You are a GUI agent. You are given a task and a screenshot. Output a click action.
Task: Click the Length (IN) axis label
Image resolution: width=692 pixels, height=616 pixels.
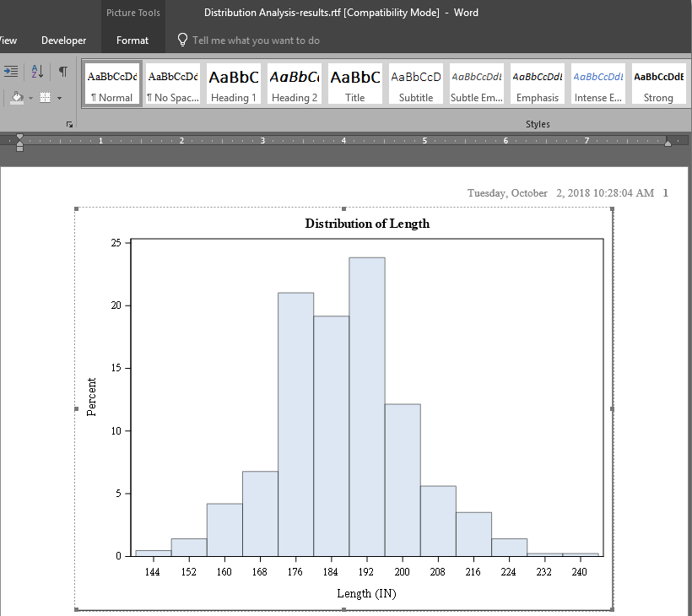click(367, 593)
